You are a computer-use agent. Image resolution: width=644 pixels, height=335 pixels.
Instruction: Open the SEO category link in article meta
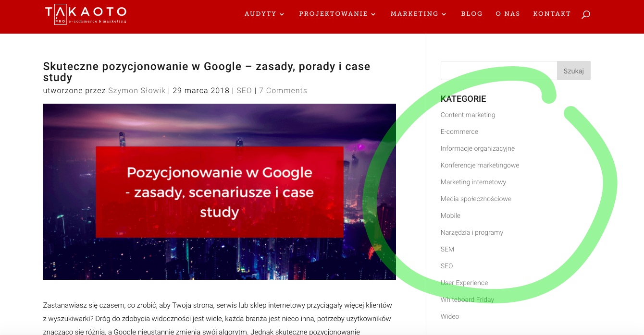click(244, 91)
